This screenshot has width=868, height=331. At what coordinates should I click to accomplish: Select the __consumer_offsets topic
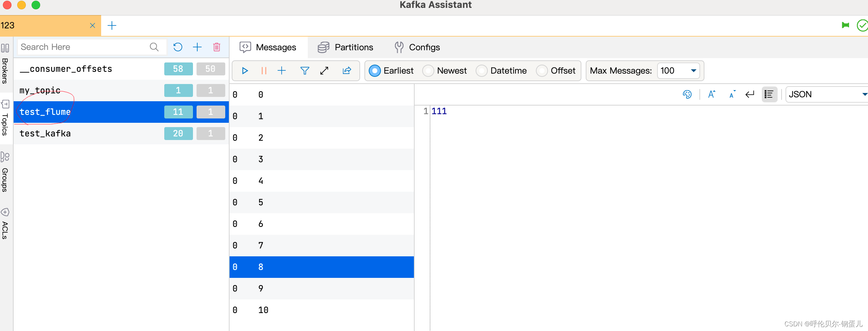pos(121,69)
